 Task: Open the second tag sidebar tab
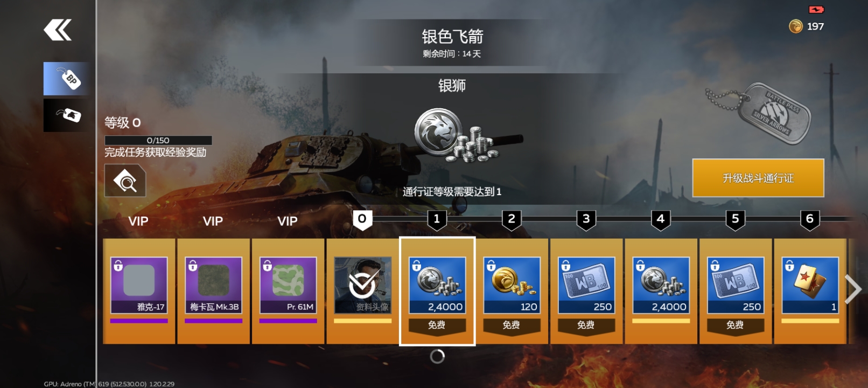67,115
